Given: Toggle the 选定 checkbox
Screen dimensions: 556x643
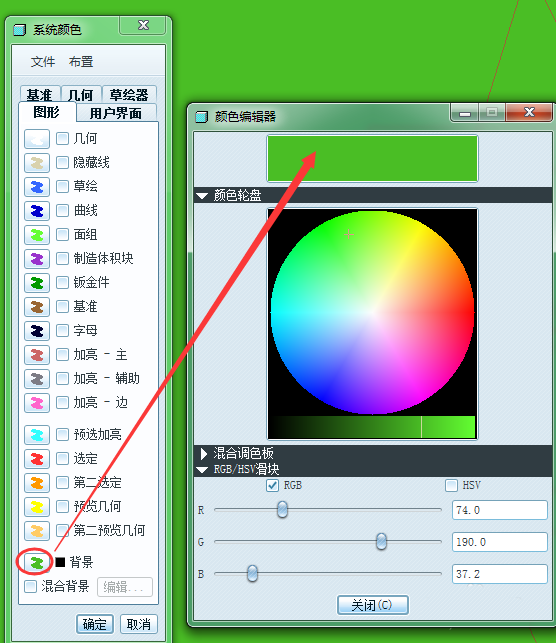Looking at the screenshot, I should (62, 458).
